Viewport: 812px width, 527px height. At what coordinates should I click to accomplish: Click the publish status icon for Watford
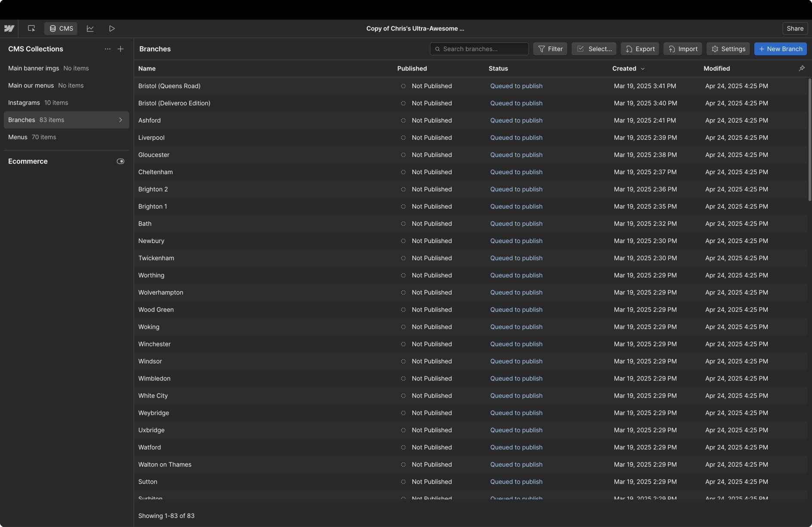click(x=403, y=447)
